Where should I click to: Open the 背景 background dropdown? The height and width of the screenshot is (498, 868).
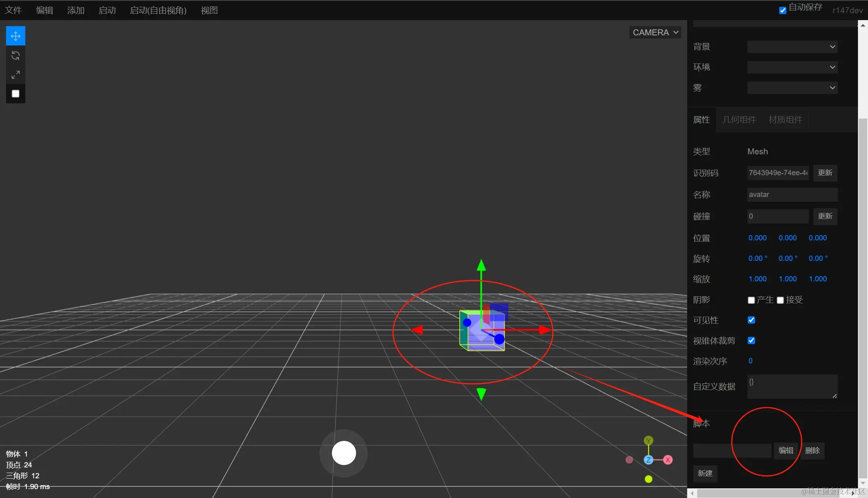click(792, 47)
